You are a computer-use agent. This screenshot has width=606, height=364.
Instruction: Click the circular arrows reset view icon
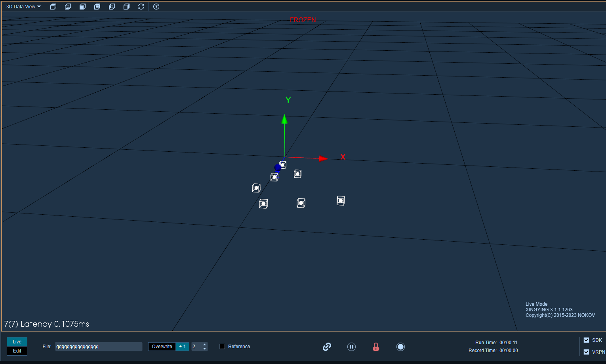pos(141,6)
